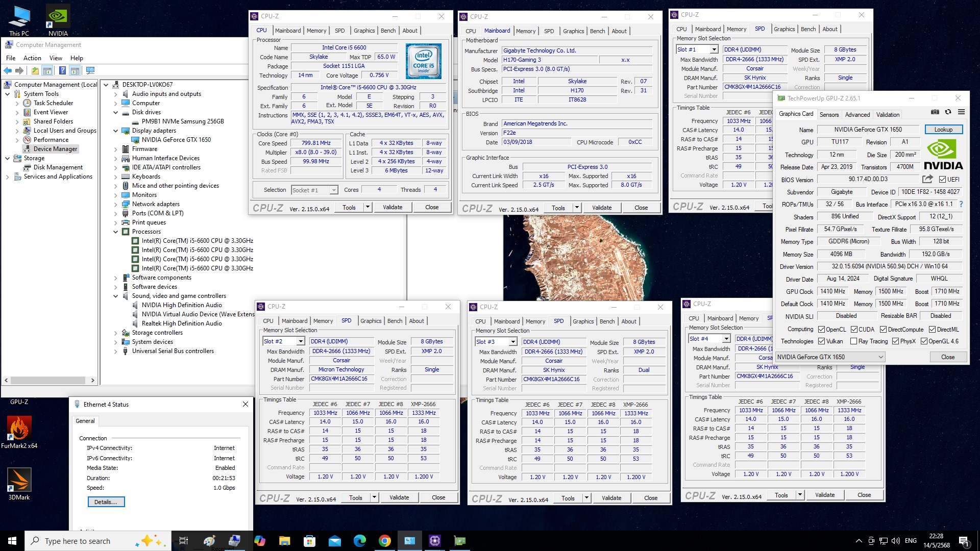This screenshot has height=551, width=980.
Task: Toggle the PhysX checkbox
Action: point(895,341)
